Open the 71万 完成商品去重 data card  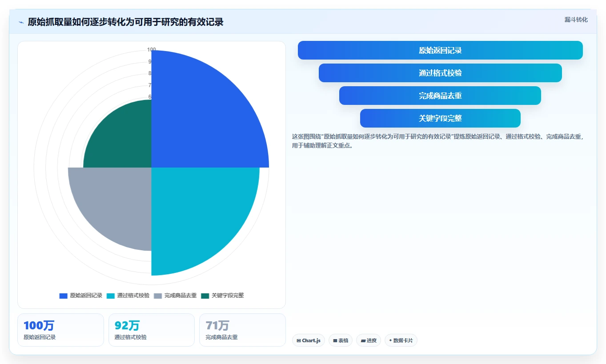[x=242, y=330]
